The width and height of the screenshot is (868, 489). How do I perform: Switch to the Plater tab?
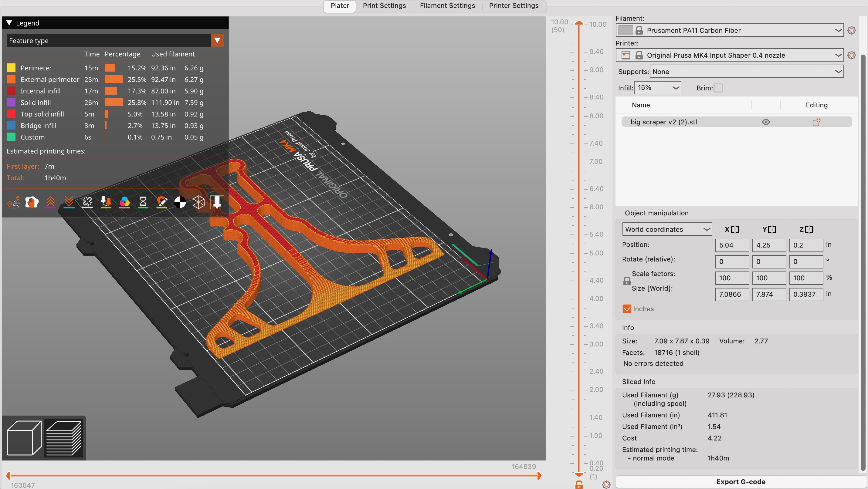click(x=340, y=6)
